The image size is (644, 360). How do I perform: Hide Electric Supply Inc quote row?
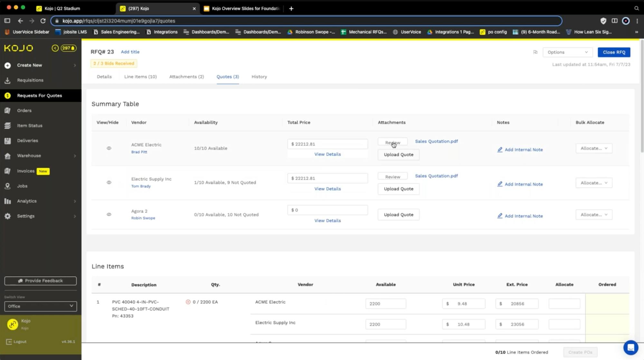point(109,182)
